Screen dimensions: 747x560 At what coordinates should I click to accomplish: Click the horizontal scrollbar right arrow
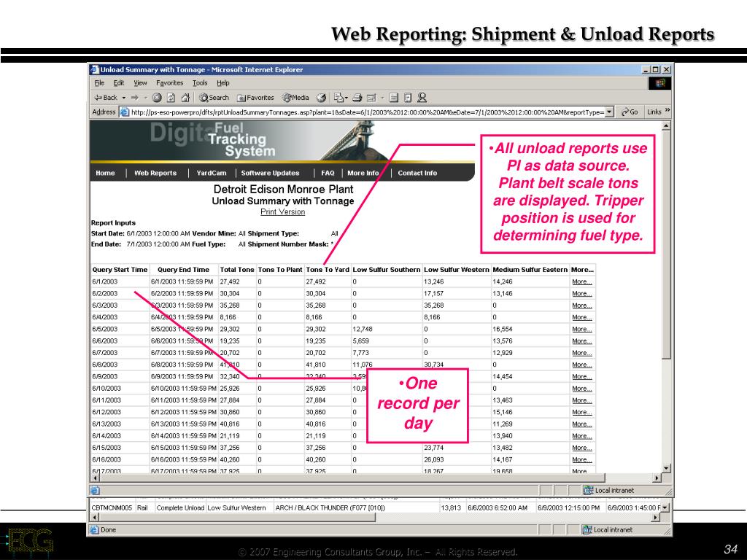click(657, 478)
